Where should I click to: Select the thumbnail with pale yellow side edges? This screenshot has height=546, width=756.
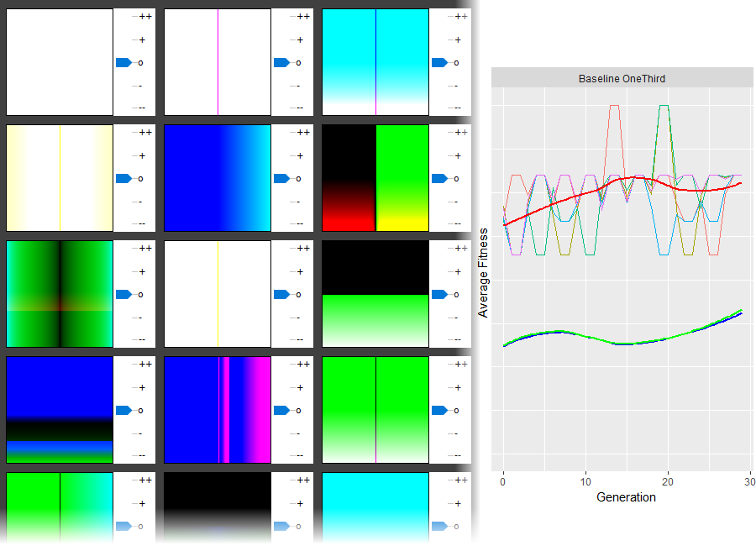pyautogui.click(x=60, y=178)
